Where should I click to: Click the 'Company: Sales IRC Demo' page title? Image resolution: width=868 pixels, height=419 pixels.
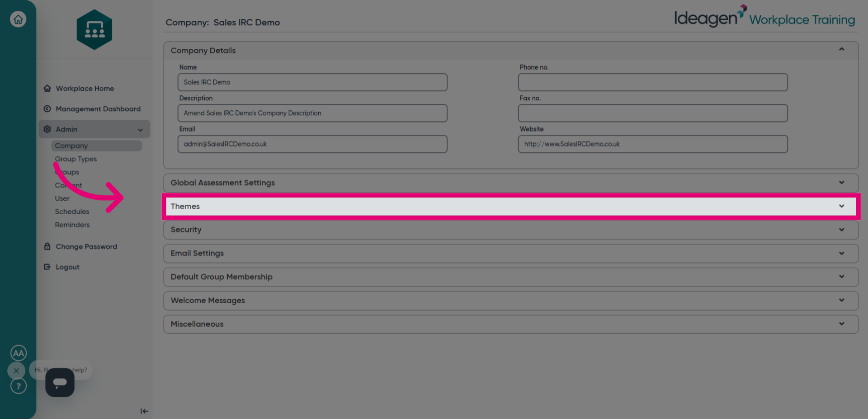click(x=223, y=23)
